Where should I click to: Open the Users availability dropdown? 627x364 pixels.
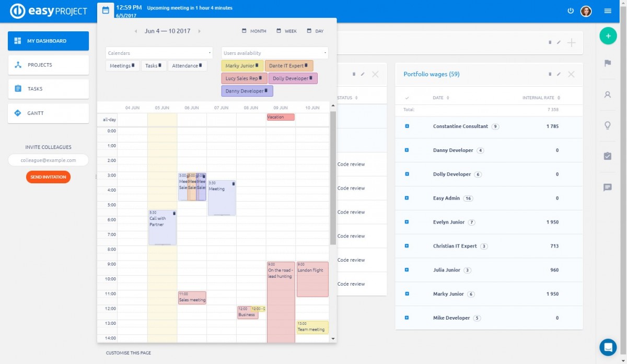tap(275, 53)
